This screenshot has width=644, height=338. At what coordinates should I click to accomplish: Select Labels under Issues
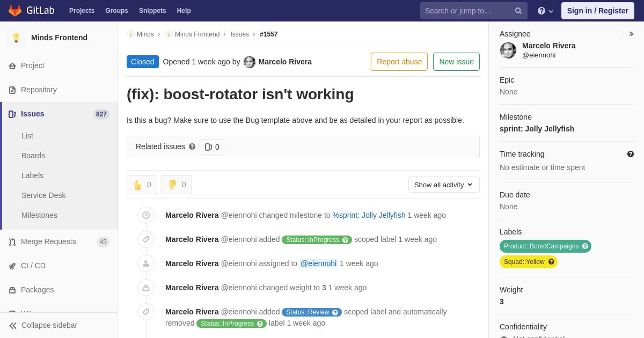coord(32,175)
